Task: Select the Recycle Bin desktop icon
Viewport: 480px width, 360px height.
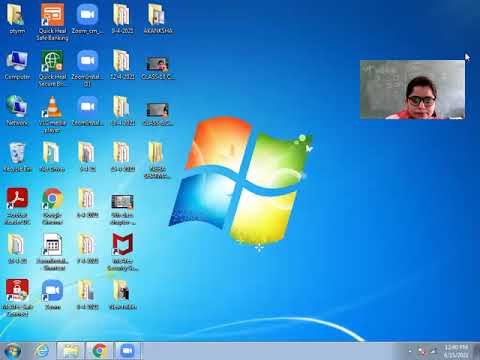Action: tap(17, 157)
